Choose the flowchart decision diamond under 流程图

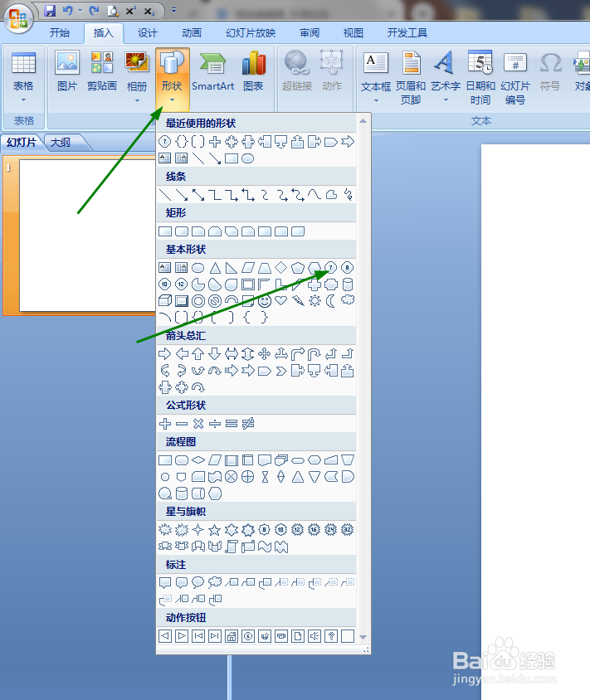[x=197, y=459]
